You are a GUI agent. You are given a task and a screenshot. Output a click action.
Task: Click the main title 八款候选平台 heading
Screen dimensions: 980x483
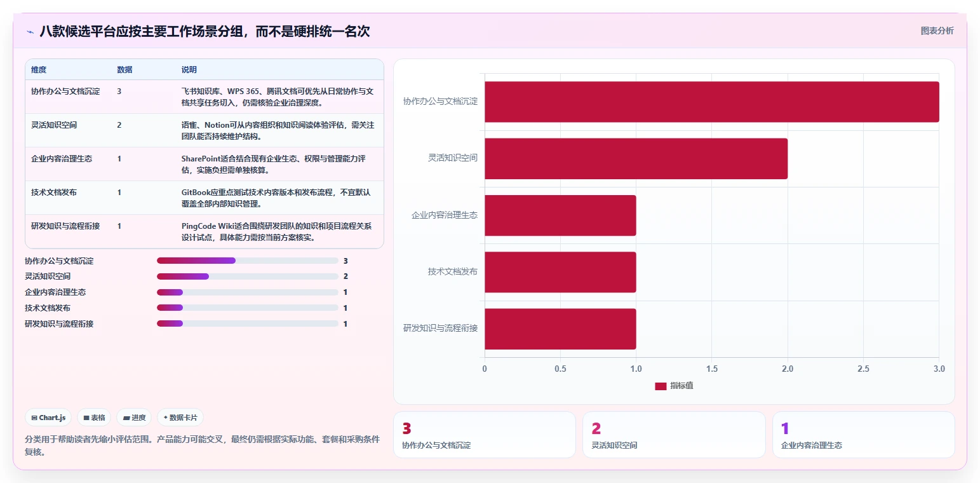click(205, 31)
